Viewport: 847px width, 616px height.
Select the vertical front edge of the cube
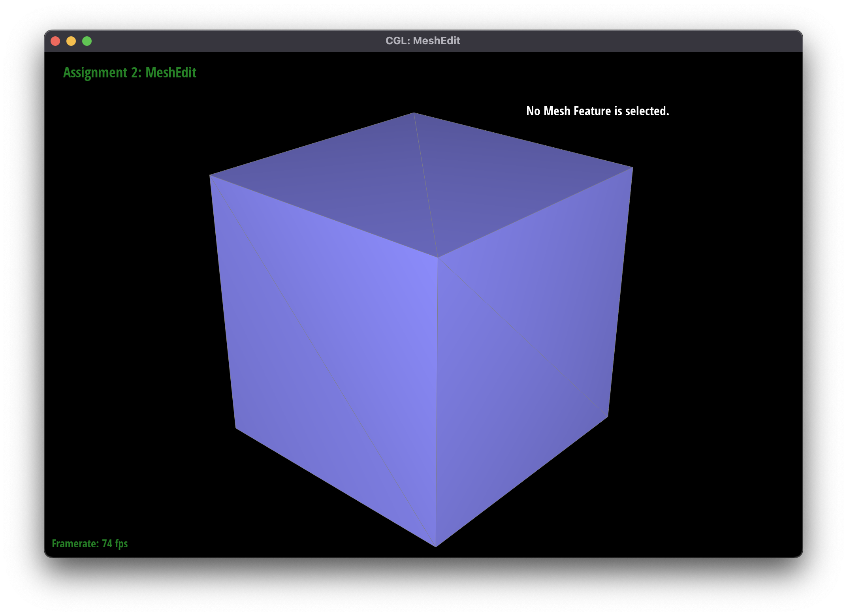tap(437, 402)
